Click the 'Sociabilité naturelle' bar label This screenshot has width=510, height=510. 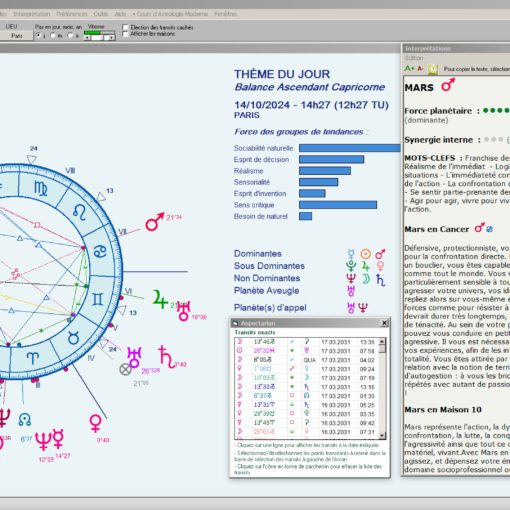(263, 148)
